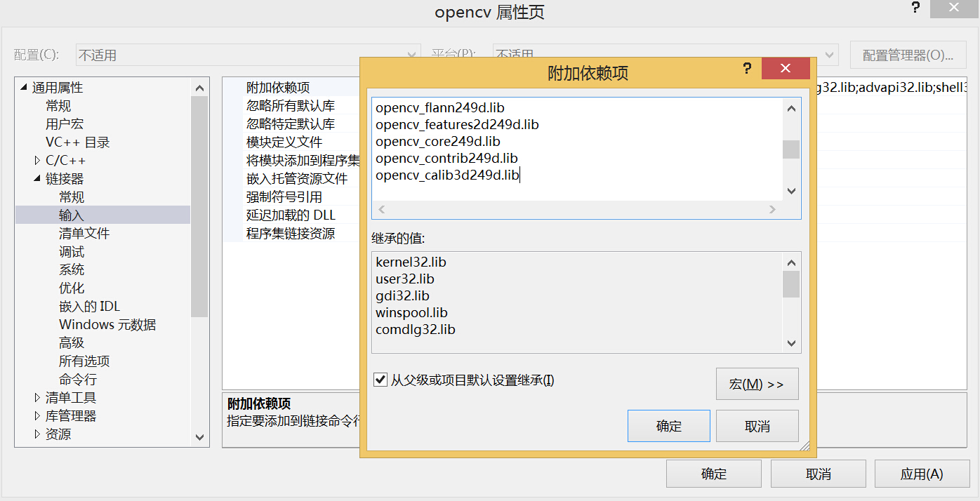The width and height of the screenshot is (980, 501).
Task: Select the 延迟加载的 DLL property row
Action: [x=291, y=215]
